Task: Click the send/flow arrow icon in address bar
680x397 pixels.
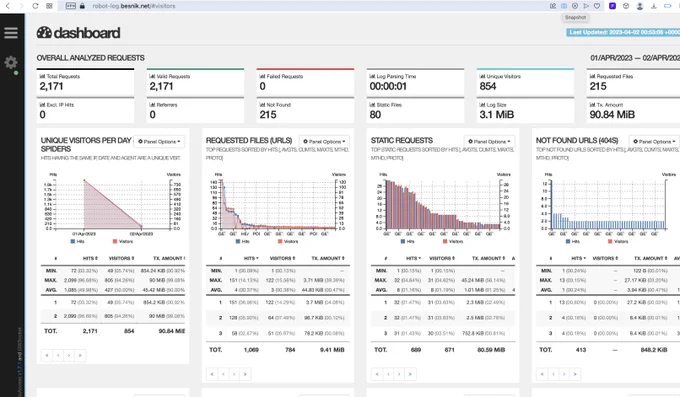Action: click(586, 6)
